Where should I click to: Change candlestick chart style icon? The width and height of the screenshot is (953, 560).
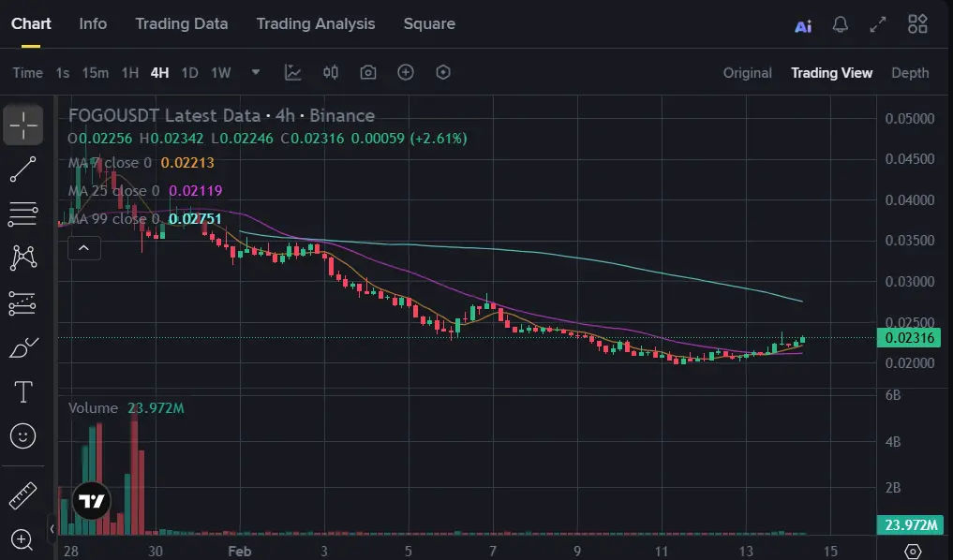pos(331,73)
